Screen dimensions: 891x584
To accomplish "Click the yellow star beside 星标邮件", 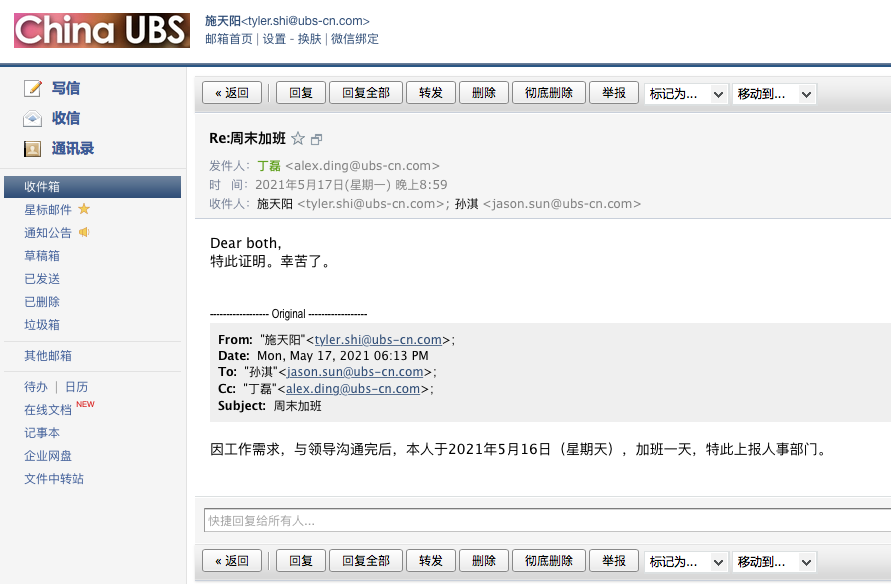I will coord(84,209).
